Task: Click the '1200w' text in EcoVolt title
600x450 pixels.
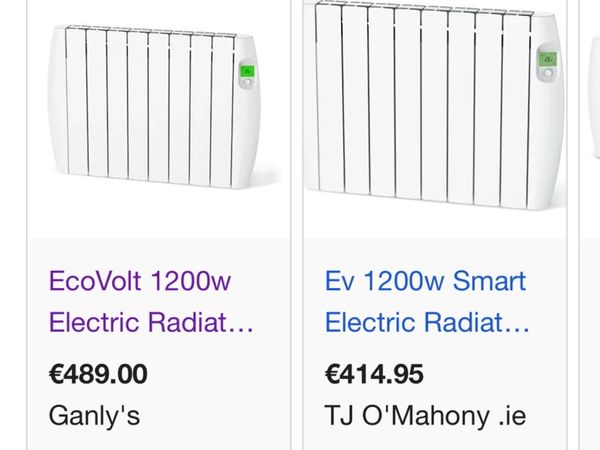Action: click(x=191, y=281)
